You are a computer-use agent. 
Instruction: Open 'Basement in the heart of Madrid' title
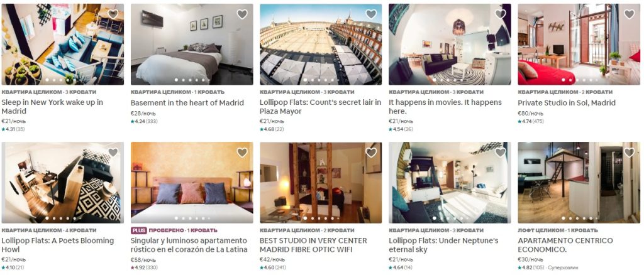pos(187,103)
